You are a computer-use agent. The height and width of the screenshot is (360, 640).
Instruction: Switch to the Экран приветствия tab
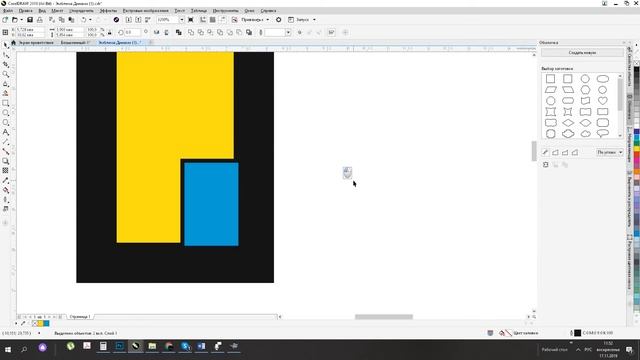[36, 42]
